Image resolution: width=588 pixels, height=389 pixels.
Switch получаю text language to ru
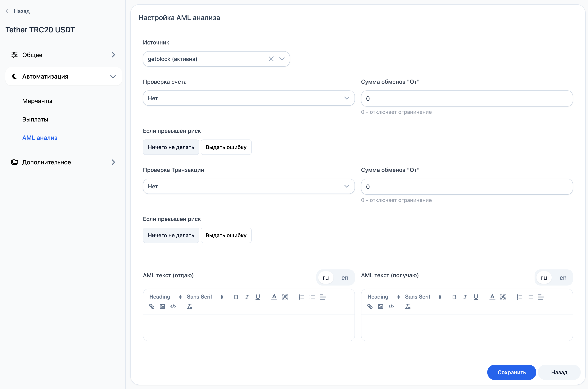tap(544, 278)
